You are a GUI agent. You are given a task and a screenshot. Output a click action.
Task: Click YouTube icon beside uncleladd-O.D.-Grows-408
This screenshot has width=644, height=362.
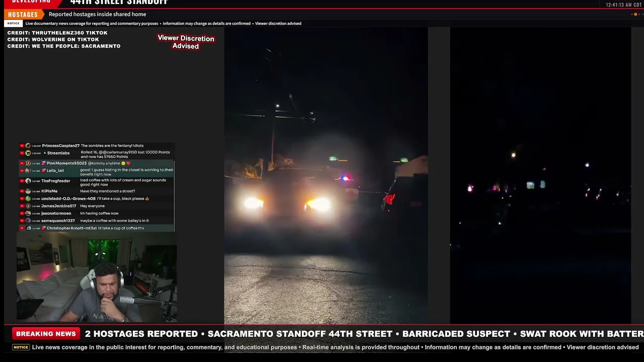click(x=22, y=199)
